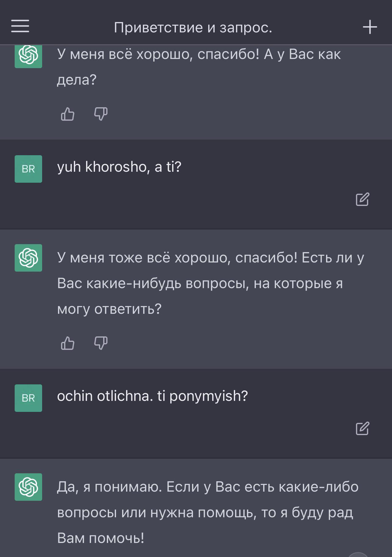Start a new chat with the plus icon
The image size is (392, 557).
370,27
